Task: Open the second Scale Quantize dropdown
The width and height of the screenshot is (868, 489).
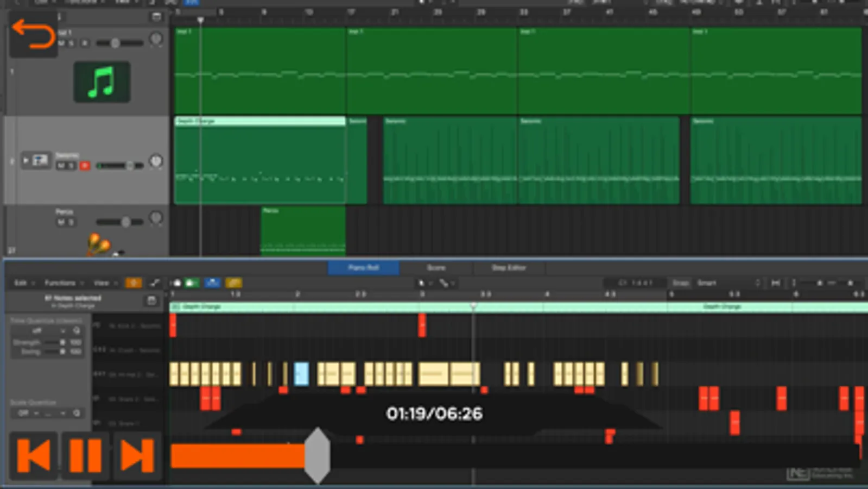Action: tap(55, 413)
